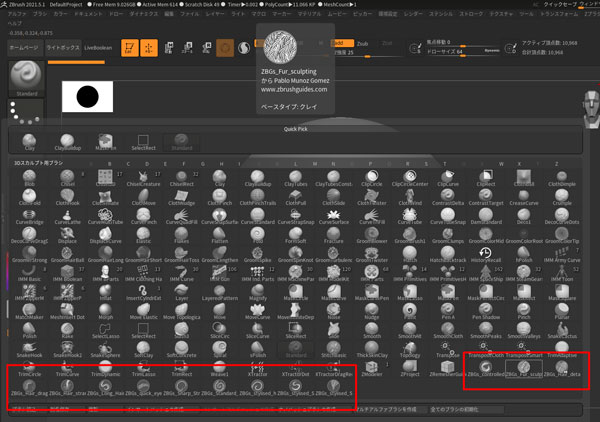Open the カラー menu
The width and height of the screenshot is (600, 422).
[60, 14]
